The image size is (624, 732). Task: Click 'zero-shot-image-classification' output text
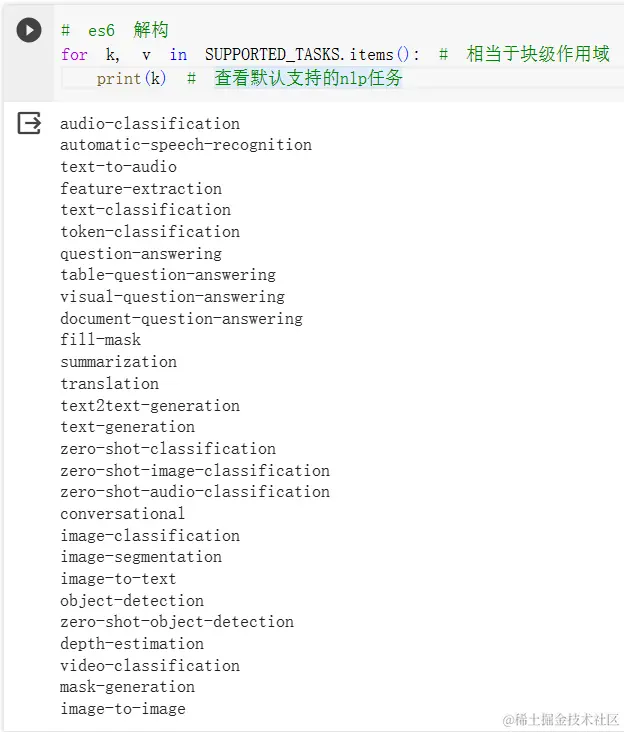coord(195,471)
